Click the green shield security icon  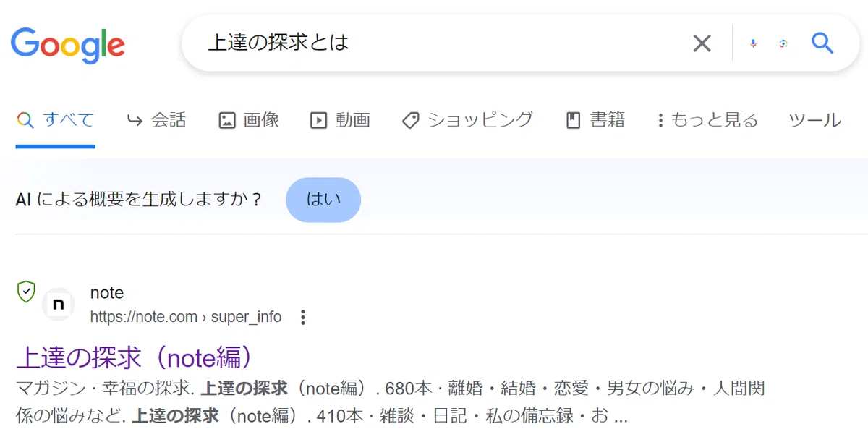(x=26, y=292)
